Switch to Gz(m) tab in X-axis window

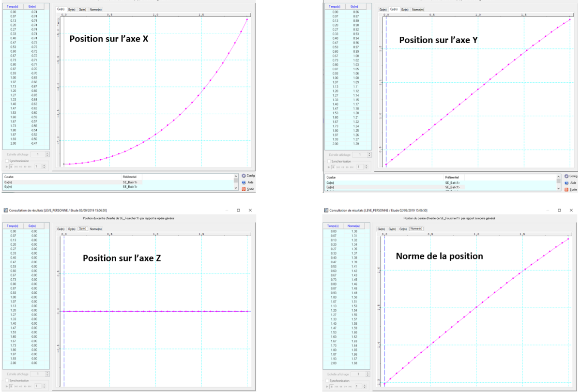[x=82, y=9]
